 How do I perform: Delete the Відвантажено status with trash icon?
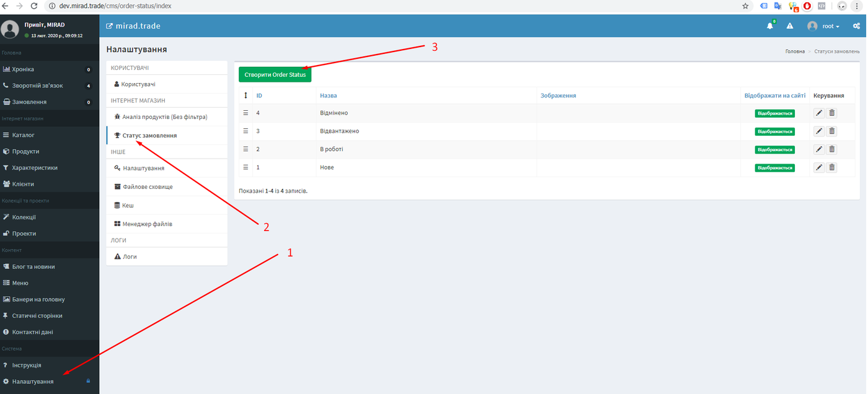832,131
